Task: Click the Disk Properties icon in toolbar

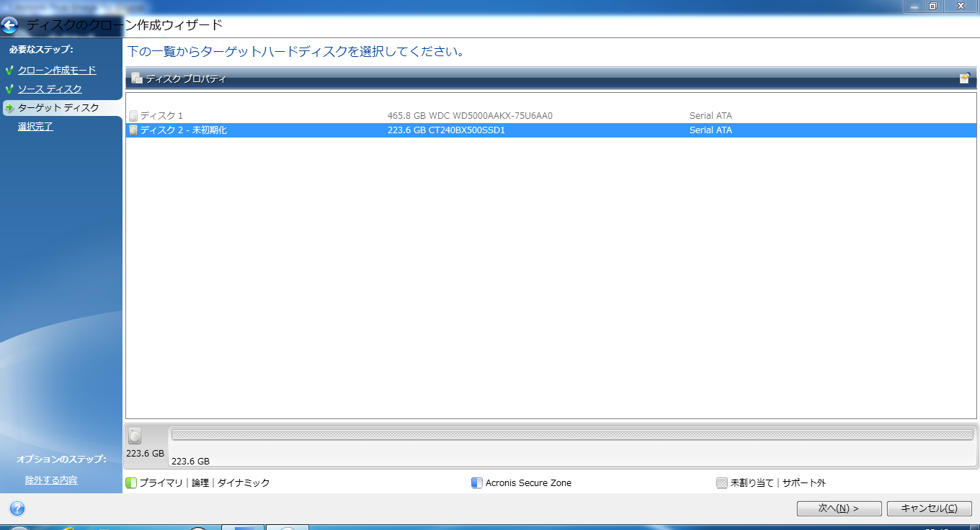Action: [137, 78]
